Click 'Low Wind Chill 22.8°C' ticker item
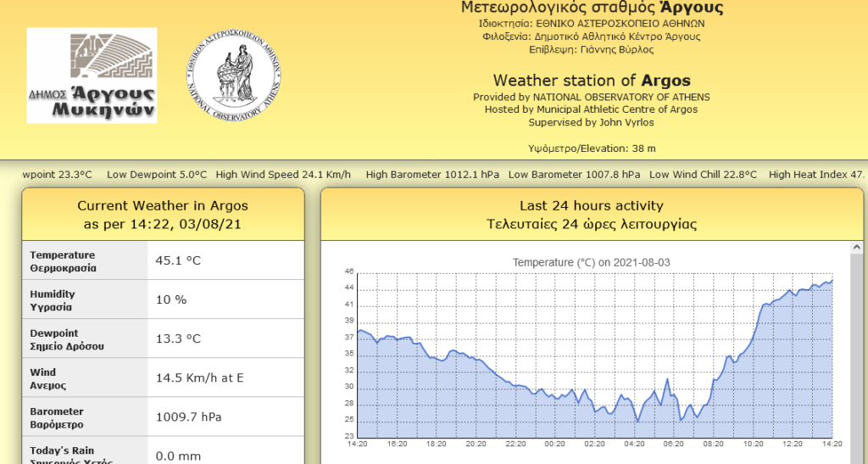The image size is (868, 464). pyautogui.click(x=703, y=175)
